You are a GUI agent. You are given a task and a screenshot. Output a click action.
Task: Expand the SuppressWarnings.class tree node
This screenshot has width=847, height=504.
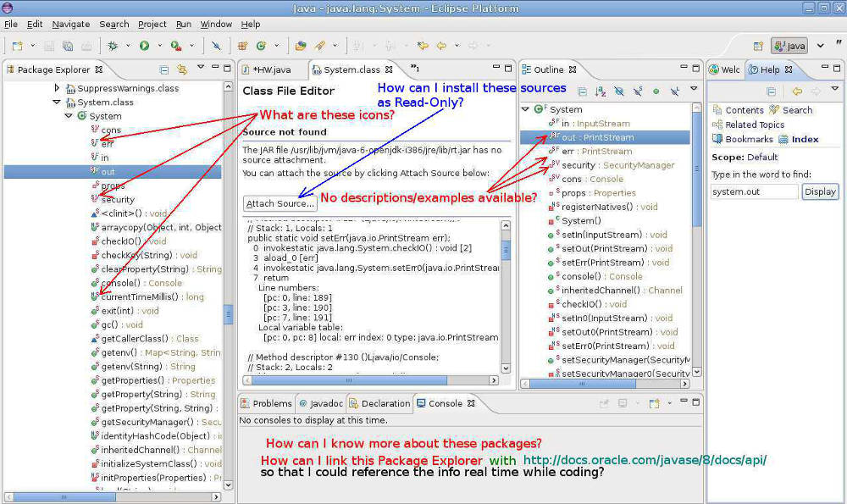[57, 87]
